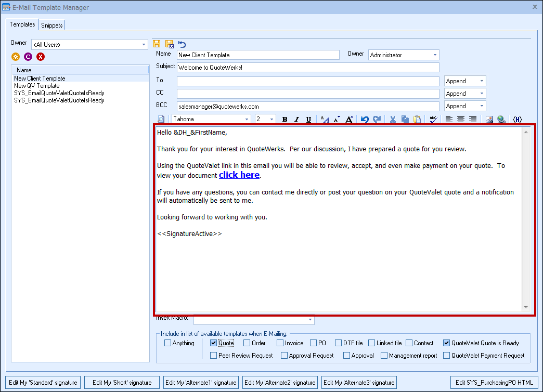The height and width of the screenshot is (392, 543).
Task: Run spell check with ABC icon
Action: tap(433, 120)
